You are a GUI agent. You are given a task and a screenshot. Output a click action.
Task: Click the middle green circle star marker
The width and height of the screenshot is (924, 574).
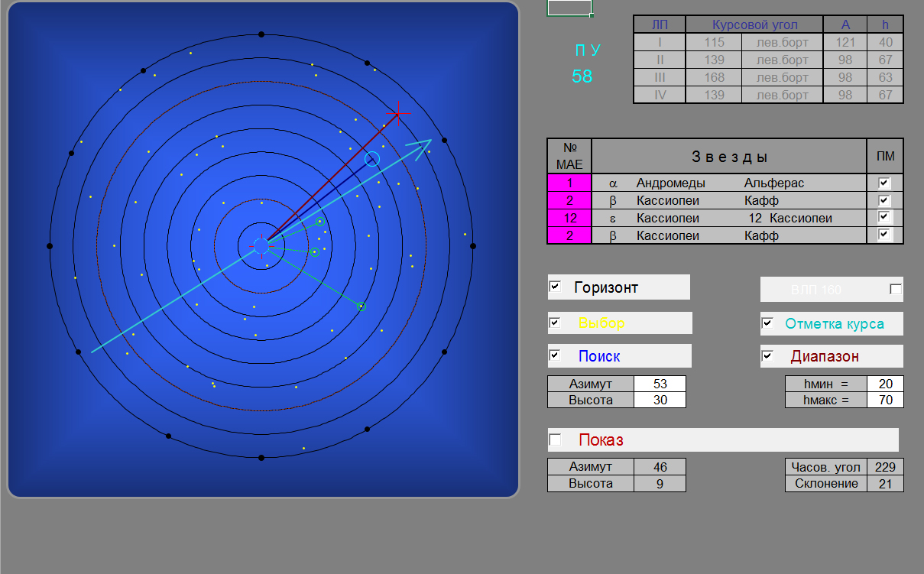[314, 251]
